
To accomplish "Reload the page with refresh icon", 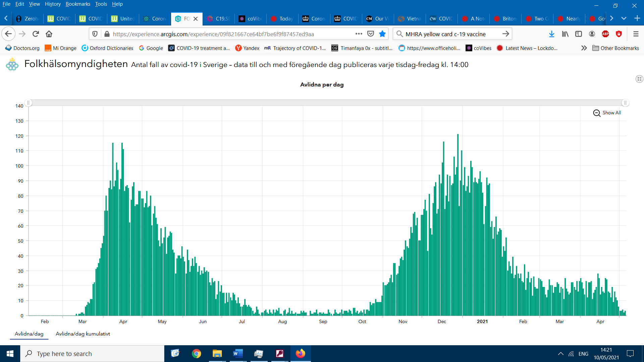I will pyautogui.click(x=36, y=34).
